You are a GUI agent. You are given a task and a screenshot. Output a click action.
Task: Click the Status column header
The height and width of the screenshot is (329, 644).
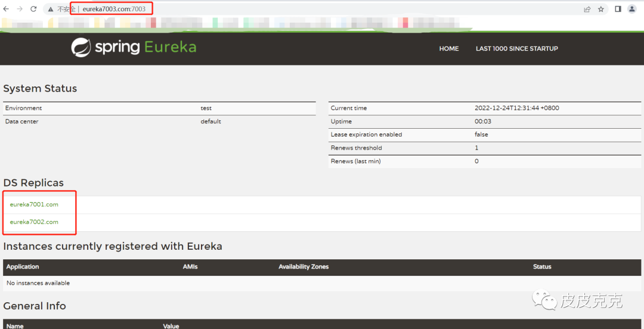pyautogui.click(x=542, y=266)
